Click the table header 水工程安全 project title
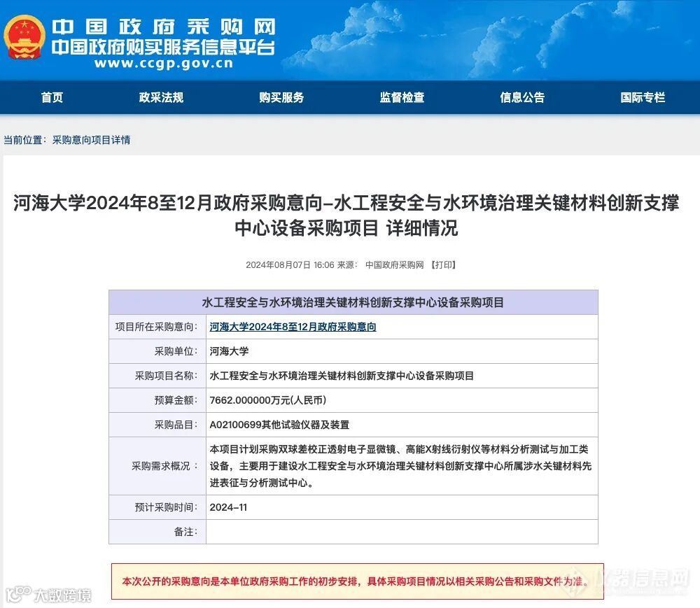The image size is (700, 608). [353, 302]
